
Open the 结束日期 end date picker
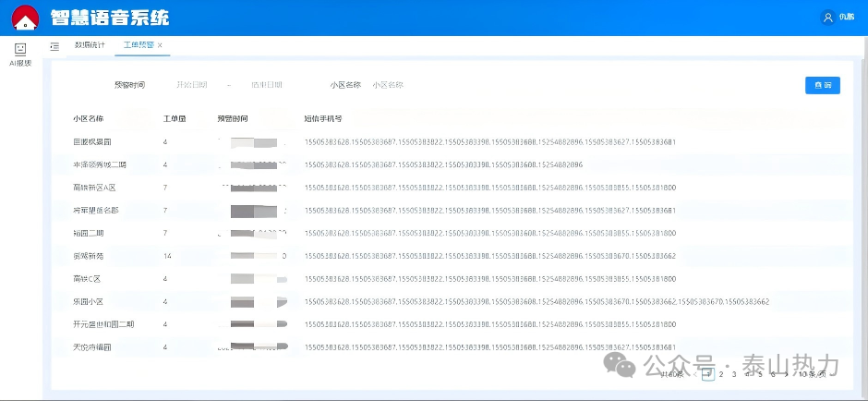coord(267,85)
